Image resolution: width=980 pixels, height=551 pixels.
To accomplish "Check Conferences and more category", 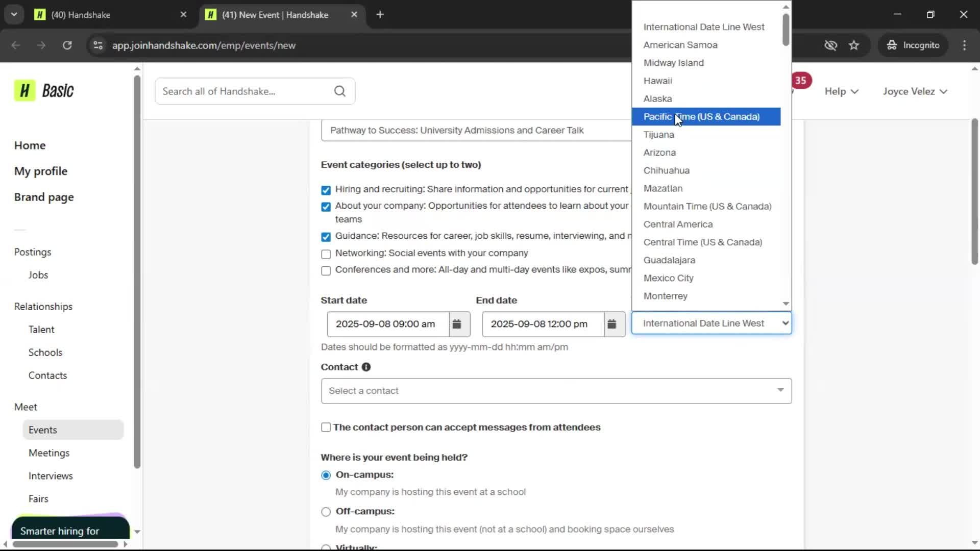I will [x=326, y=270].
